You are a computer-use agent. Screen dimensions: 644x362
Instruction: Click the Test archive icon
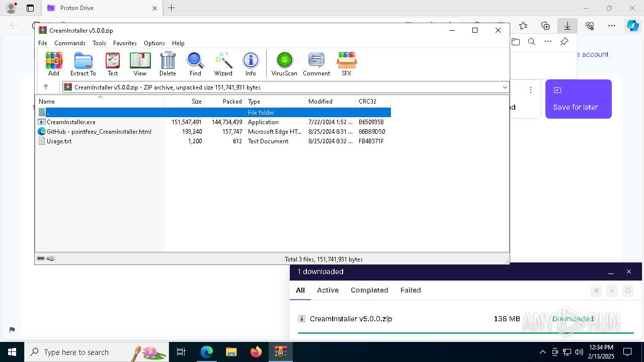[x=113, y=64]
